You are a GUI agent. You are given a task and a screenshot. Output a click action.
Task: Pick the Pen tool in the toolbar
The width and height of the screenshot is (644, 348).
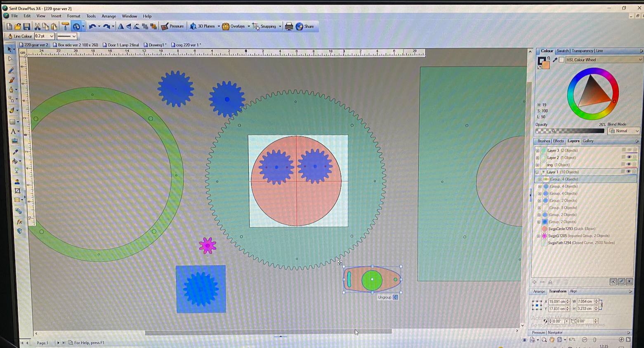pyautogui.click(x=12, y=89)
